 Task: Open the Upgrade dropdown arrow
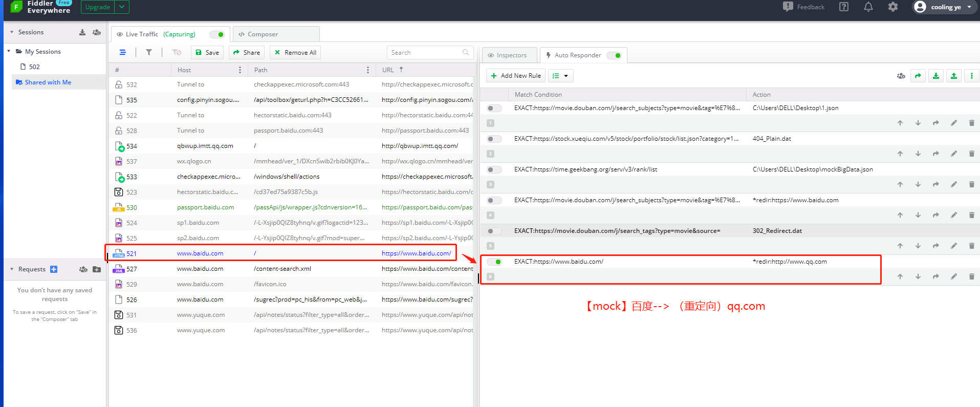(x=122, y=7)
